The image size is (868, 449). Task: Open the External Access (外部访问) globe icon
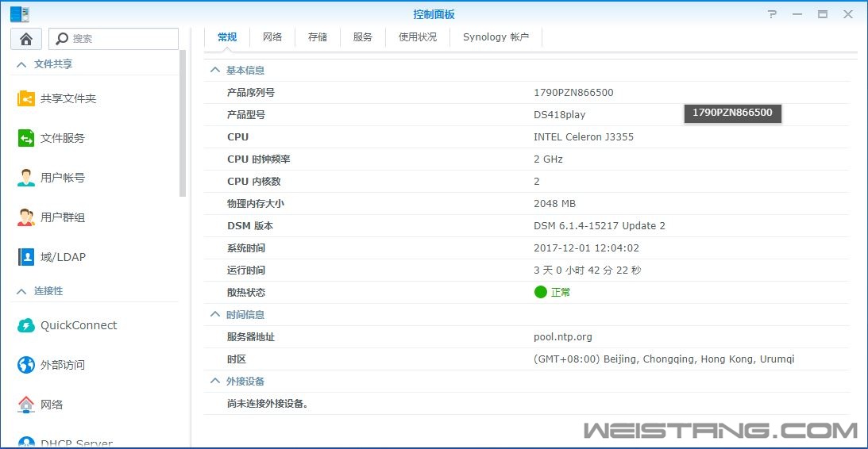pos(26,365)
